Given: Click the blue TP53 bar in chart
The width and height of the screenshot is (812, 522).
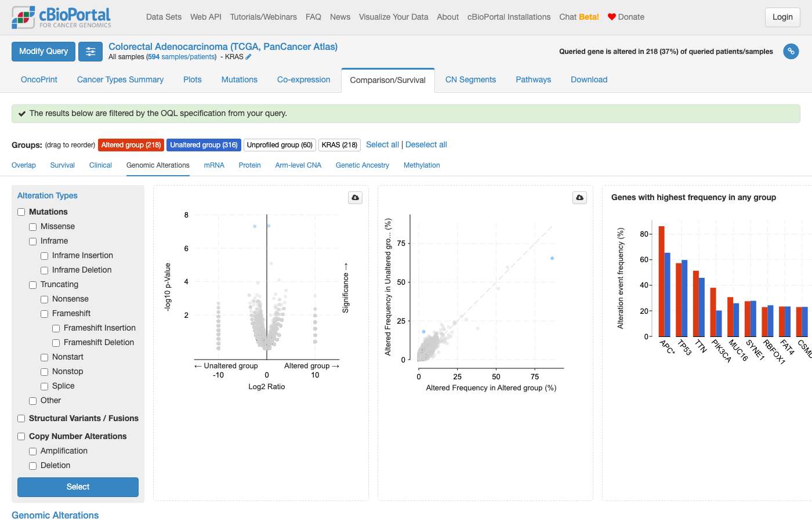Looking at the screenshot, I should click(684, 298).
